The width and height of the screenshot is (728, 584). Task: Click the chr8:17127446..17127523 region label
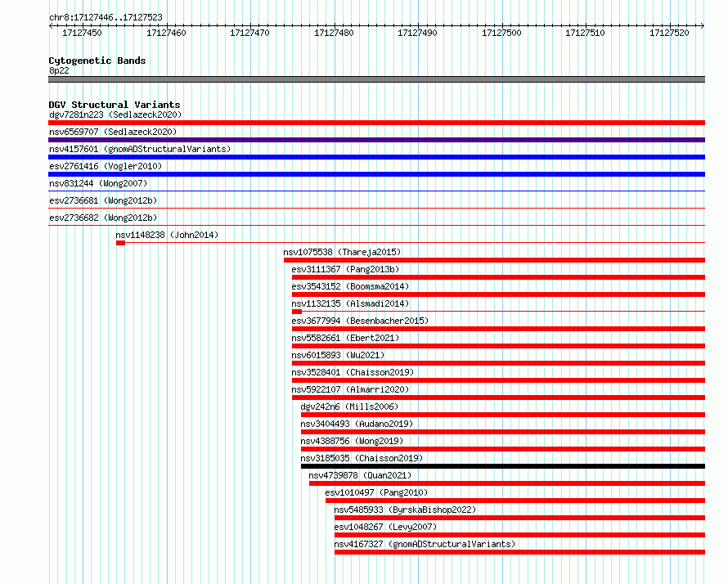(106, 17)
